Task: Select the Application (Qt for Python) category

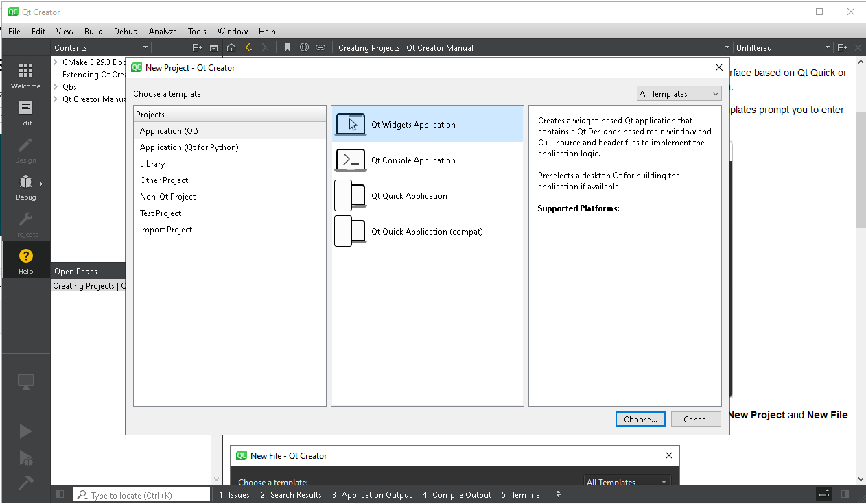Action: (x=230, y=147)
